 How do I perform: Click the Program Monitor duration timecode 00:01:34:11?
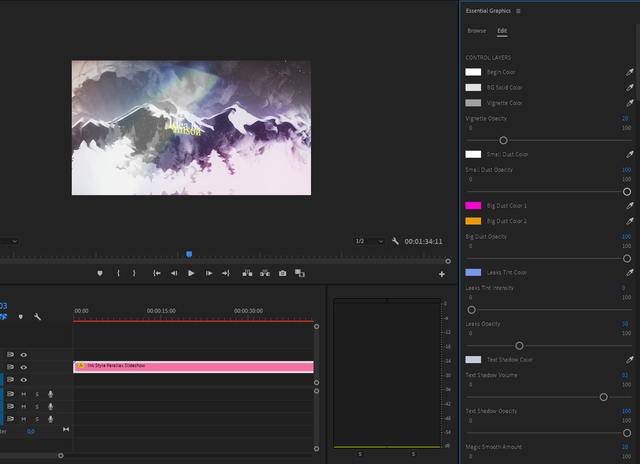(x=423, y=242)
